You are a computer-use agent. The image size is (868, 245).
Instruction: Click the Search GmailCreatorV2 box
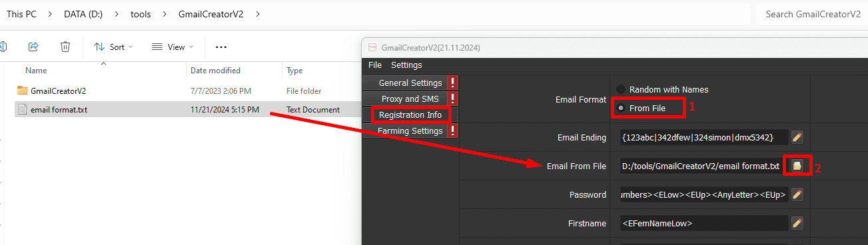click(812, 14)
